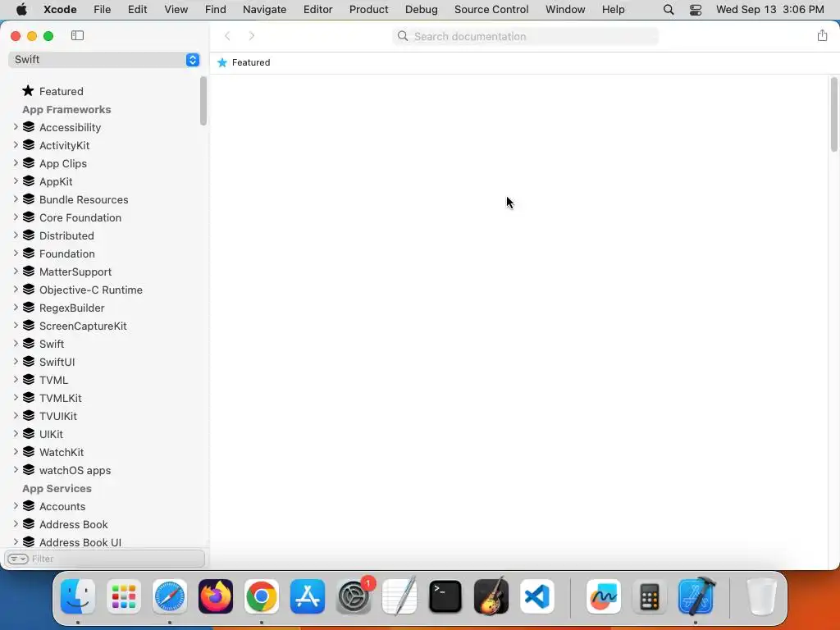
Task: Select Objective-C Runtime in sidebar
Action: click(x=91, y=290)
